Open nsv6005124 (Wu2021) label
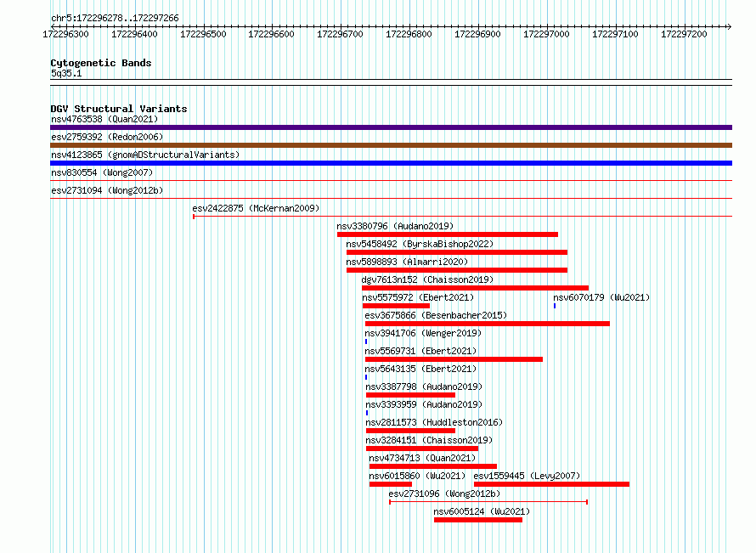The height and width of the screenshot is (553, 756). tap(482, 511)
